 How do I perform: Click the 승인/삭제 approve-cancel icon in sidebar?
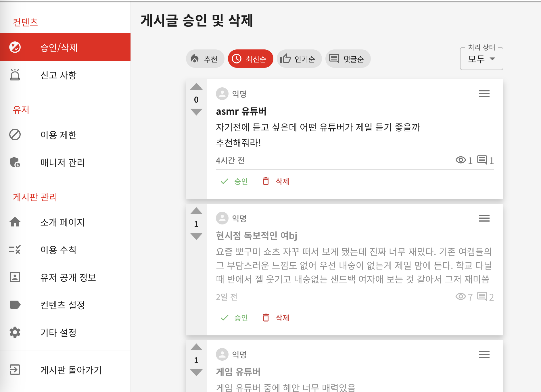tap(15, 47)
